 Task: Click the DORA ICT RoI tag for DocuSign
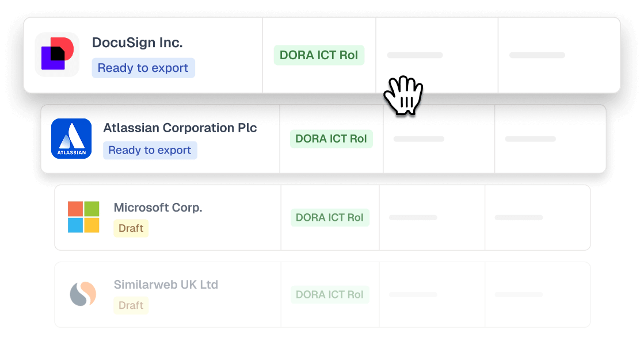point(319,55)
